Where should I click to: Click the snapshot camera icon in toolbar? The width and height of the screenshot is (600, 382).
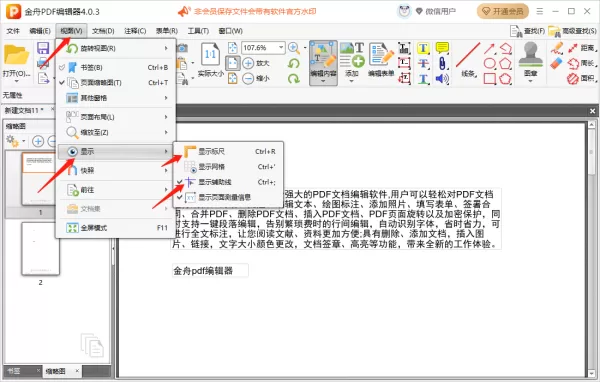[183, 48]
